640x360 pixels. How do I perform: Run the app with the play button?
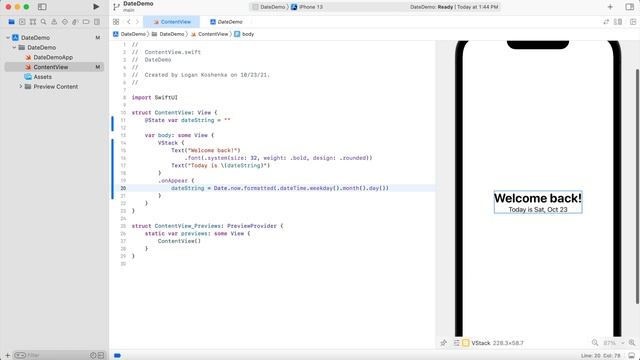click(96, 7)
